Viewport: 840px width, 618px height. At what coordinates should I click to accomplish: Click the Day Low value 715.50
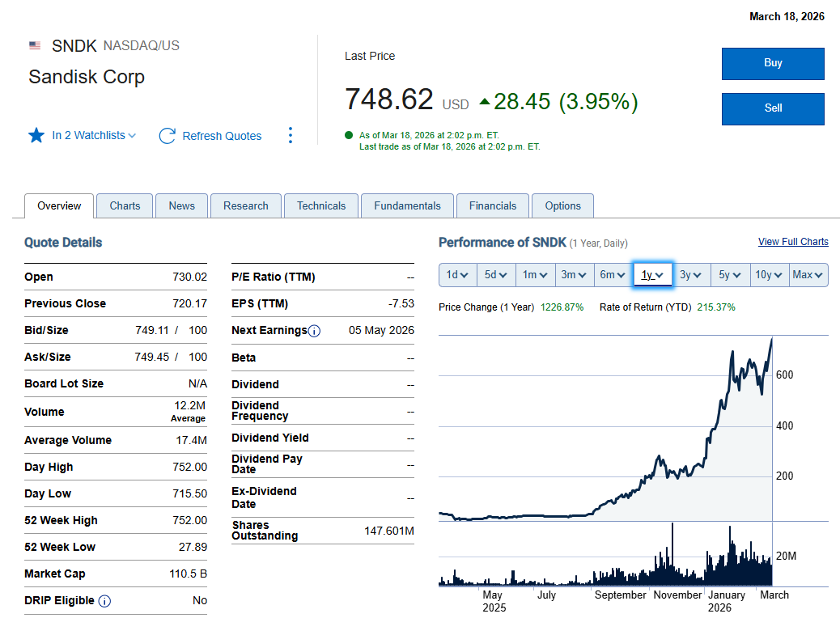pos(189,493)
